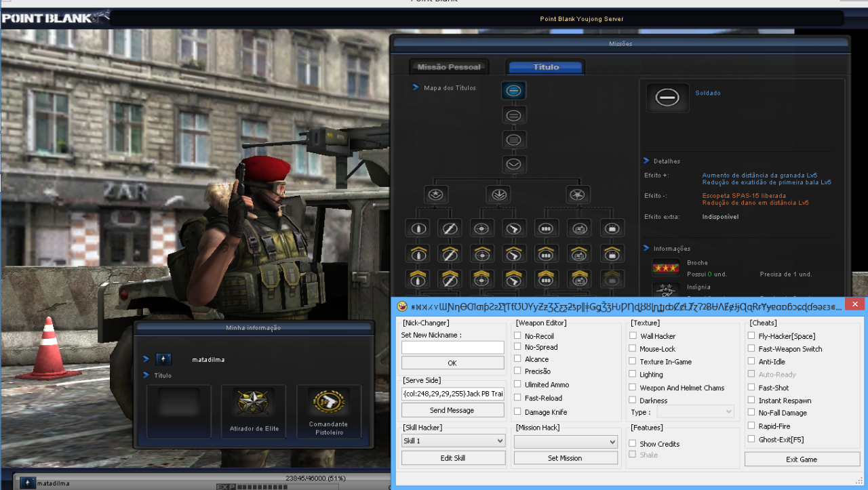Click the Set New Nickname text field
Viewport: 868px width, 490px height.
[452, 348]
